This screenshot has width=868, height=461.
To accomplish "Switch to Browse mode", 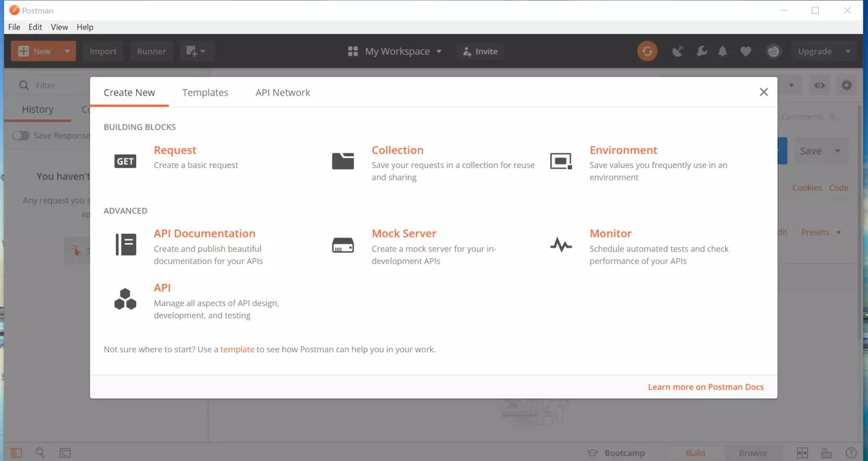I will tap(753, 453).
